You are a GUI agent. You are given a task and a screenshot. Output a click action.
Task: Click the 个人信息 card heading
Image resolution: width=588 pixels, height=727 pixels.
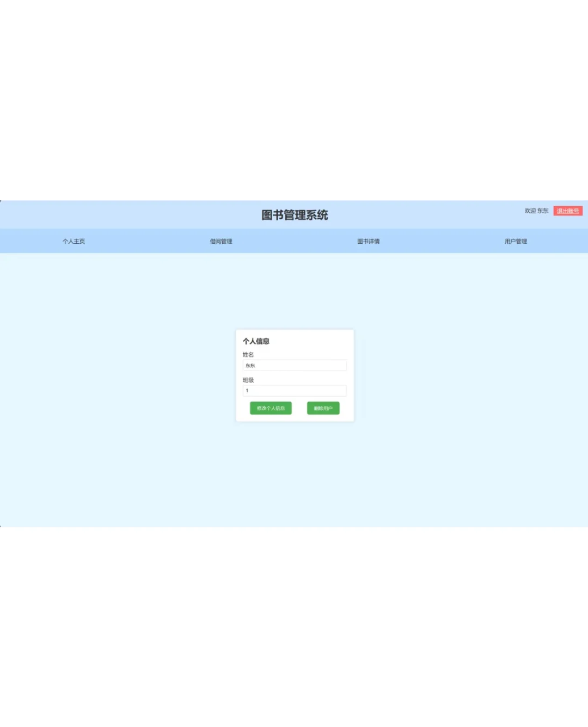(x=256, y=342)
